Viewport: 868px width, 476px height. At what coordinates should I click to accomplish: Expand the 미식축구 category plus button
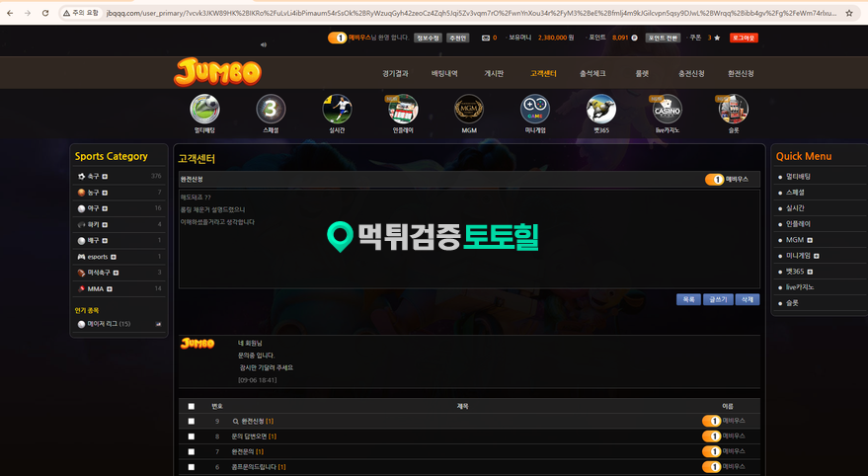coord(116,273)
